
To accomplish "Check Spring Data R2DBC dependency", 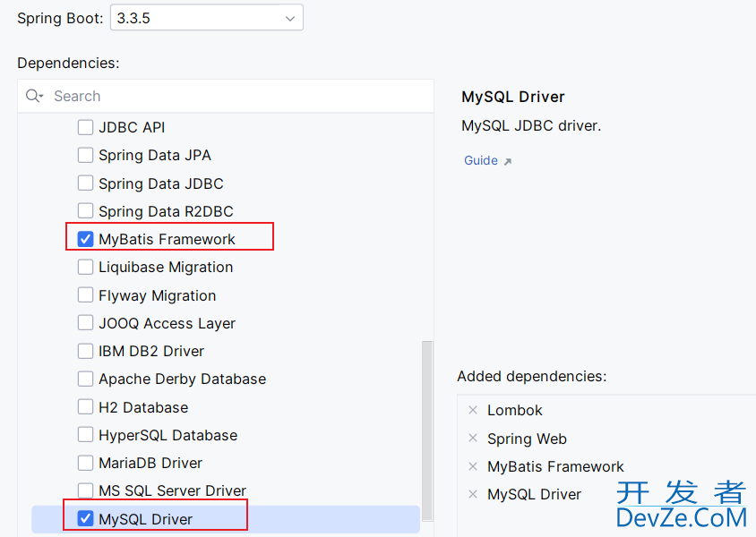I will 85,211.
